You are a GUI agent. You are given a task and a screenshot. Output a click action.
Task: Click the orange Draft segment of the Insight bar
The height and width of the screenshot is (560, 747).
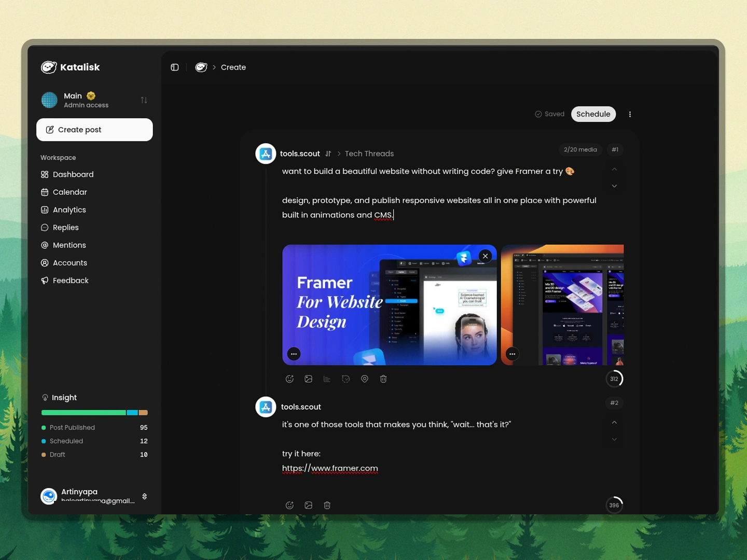tap(143, 413)
